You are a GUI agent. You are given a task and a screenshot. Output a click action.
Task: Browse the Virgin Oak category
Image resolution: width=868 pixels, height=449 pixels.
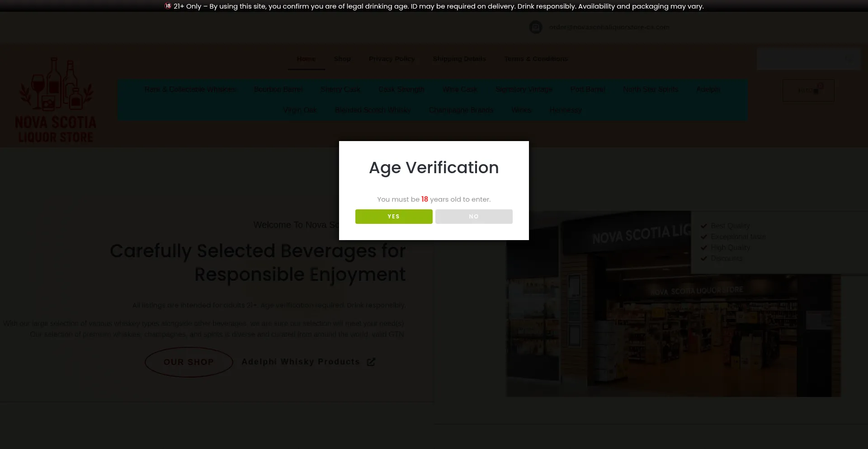[x=300, y=110]
